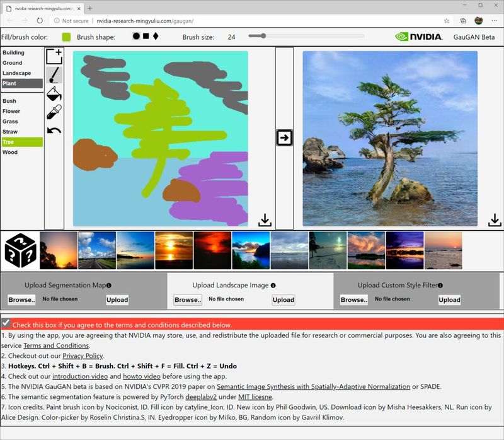The width and height of the screenshot is (504, 440).
Task: Select the Ground category
Action: point(22,62)
